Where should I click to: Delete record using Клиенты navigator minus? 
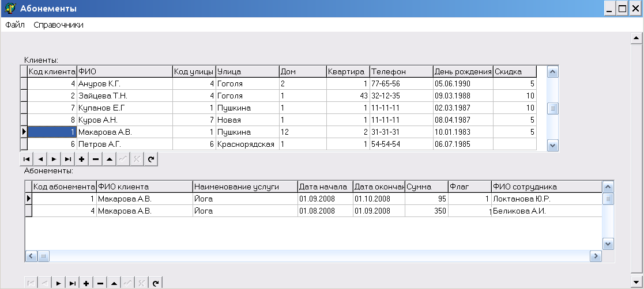pos(95,159)
